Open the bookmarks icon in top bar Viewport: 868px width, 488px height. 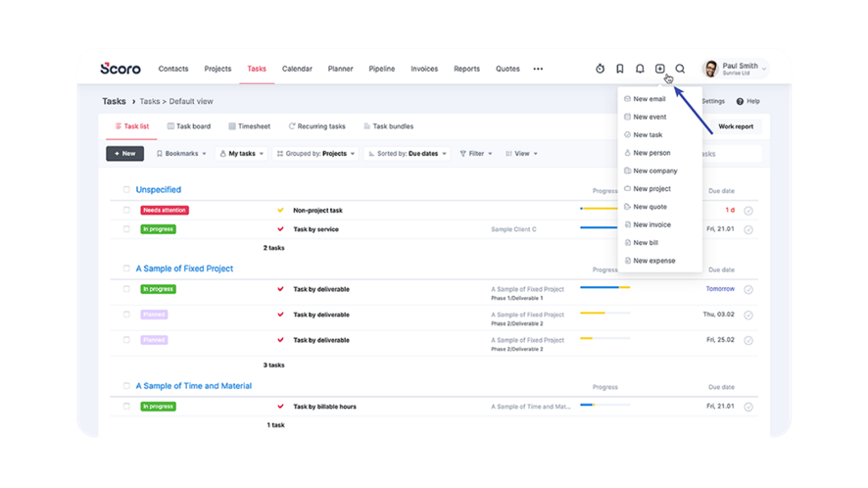click(620, 69)
